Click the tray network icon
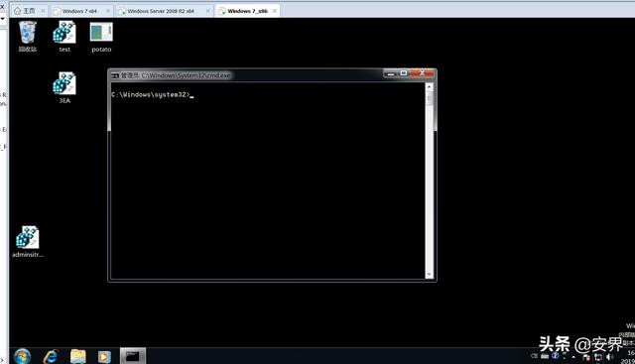Image resolution: width=635 pixels, height=364 pixels. (x=597, y=357)
